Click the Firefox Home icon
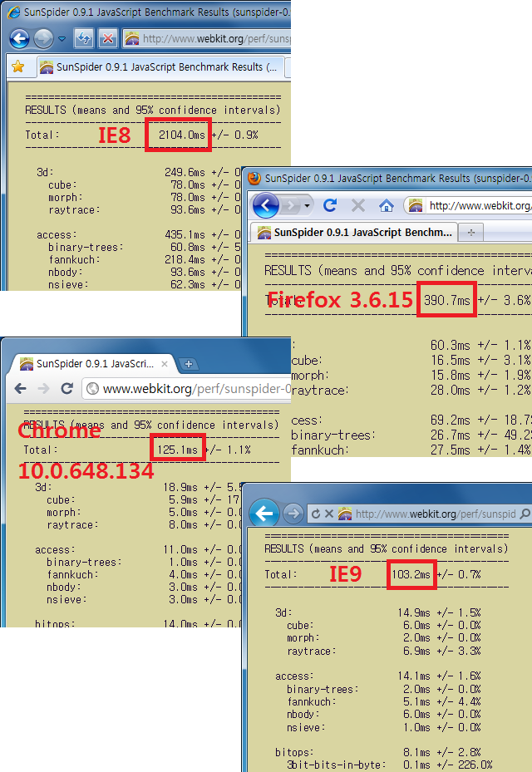532x772 pixels. [387, 205]
